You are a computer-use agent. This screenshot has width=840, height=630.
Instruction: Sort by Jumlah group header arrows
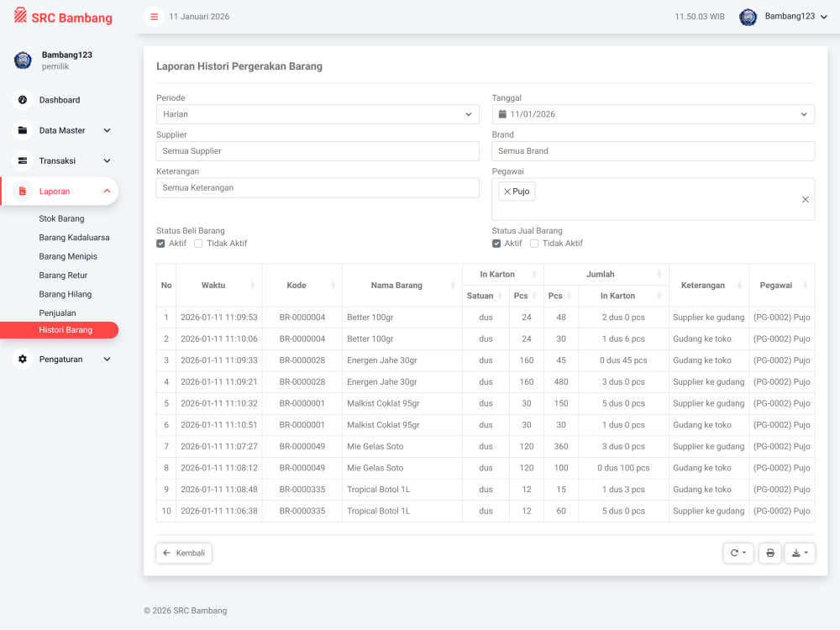coord(659,275)
